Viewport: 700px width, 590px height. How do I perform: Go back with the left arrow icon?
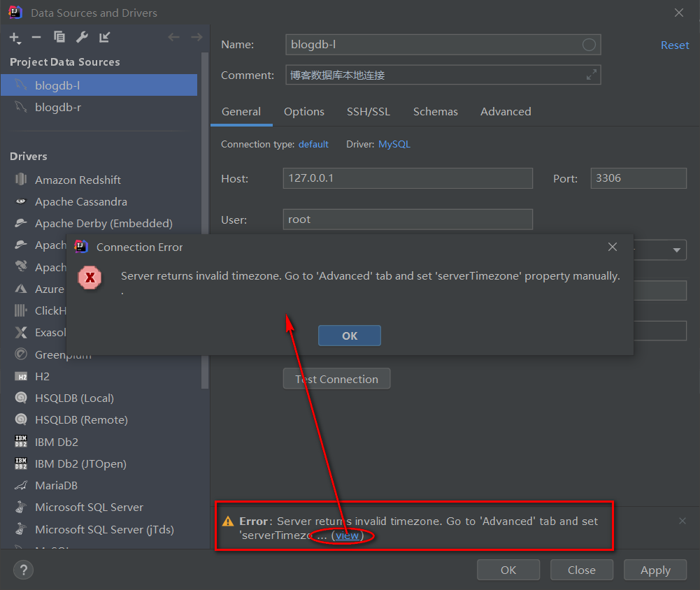(173, 37)
